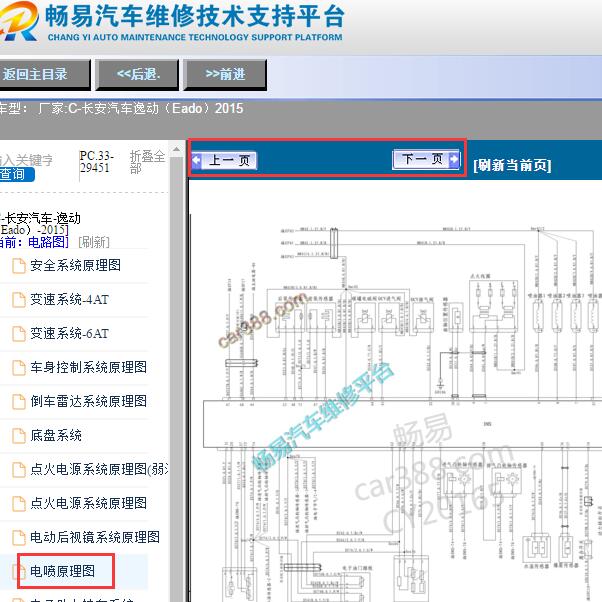602x602 pixels.
Task: Select the 电喷原理图 entry
Action: pyautogui.click(x=63, y=571)
